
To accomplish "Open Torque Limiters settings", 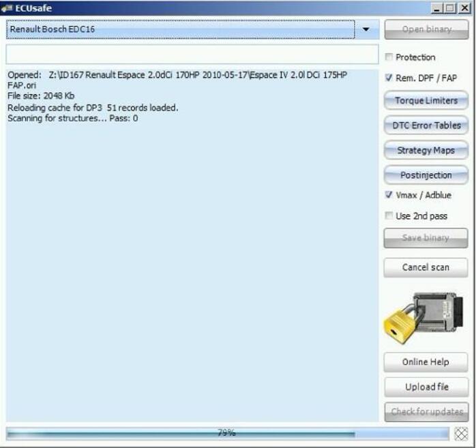I will (x=426, y=100).
